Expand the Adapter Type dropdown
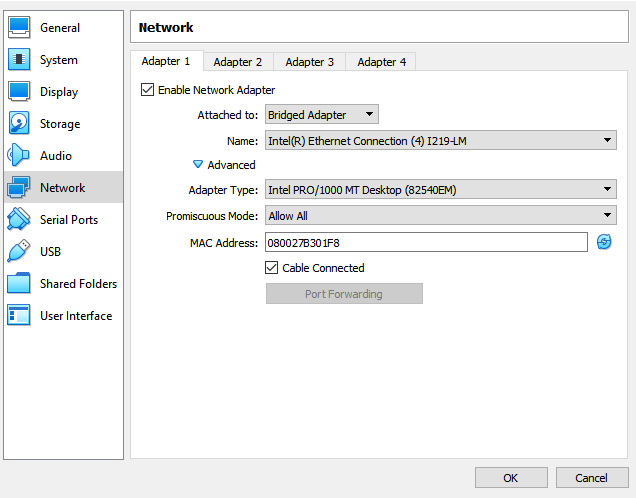This screenshot has width=636, height=498. (440, 189)
